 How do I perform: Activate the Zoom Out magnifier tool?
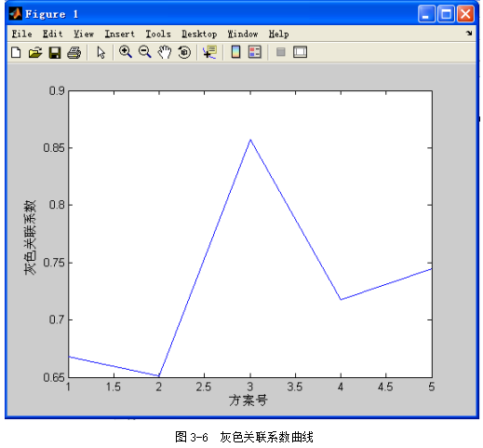[x=145, y=52]
